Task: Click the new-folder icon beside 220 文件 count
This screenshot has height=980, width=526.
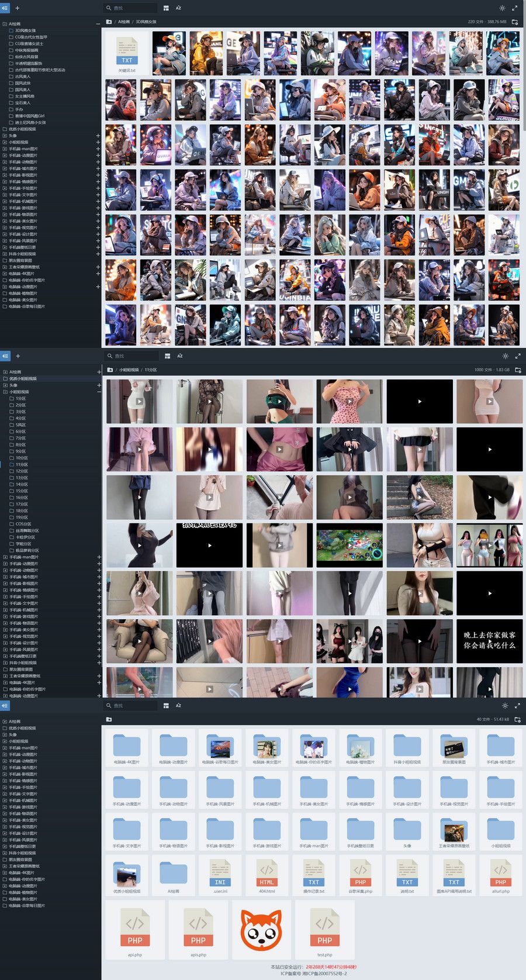Action: click(x=515, y=22)
